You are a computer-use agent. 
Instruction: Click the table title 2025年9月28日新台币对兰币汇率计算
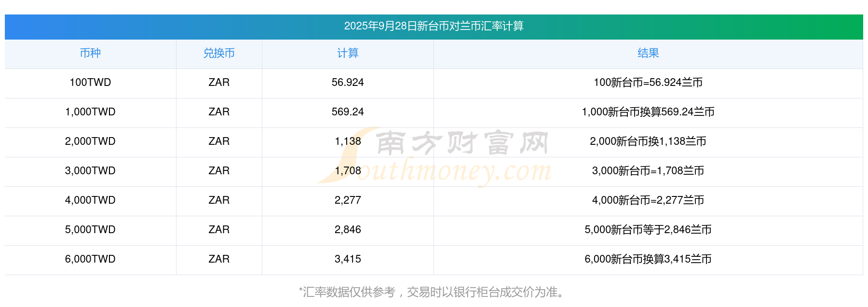[x=434, y=26]
